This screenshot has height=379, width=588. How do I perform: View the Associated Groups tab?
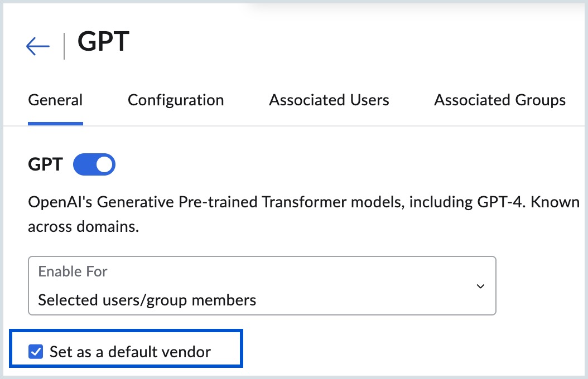pos(499,100)
